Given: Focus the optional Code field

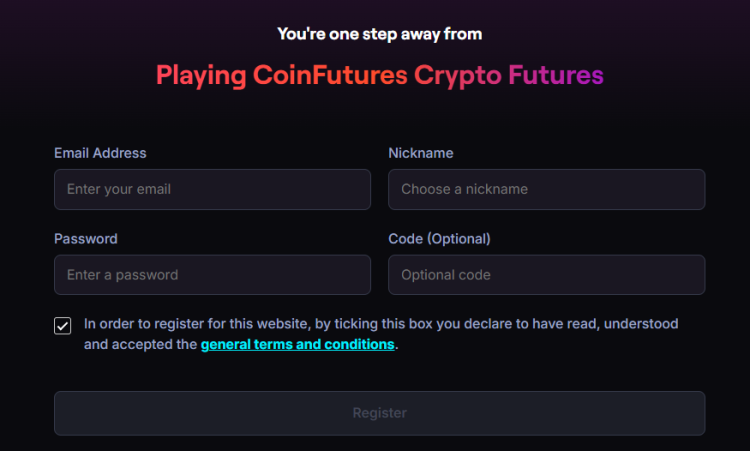Looking at the screenshot, I should [546, 275].
